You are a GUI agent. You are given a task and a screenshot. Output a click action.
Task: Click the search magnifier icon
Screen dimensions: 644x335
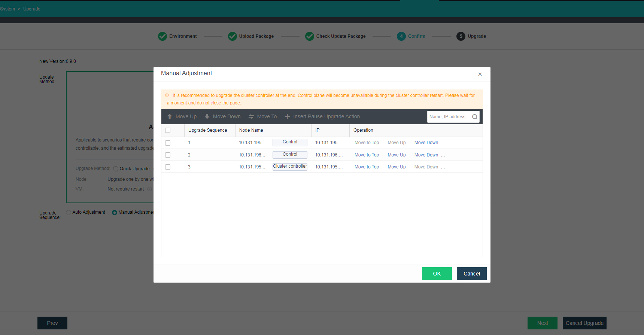(x=475, y=117)
